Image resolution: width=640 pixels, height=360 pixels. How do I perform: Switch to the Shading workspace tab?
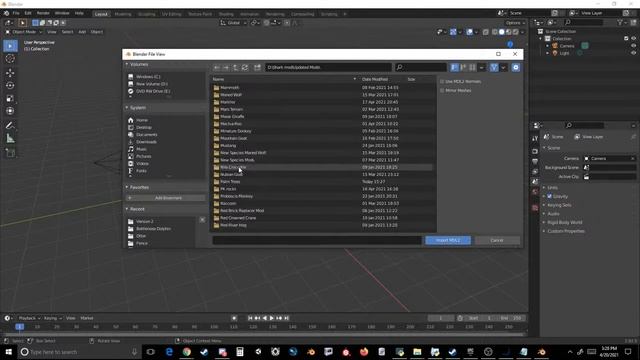(x=226, y=14)
